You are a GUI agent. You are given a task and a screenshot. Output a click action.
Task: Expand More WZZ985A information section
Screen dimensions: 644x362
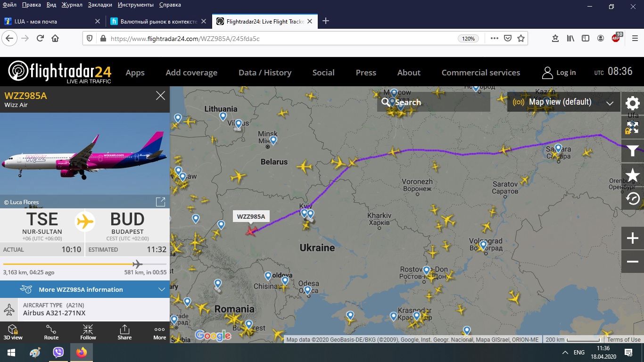85,289
